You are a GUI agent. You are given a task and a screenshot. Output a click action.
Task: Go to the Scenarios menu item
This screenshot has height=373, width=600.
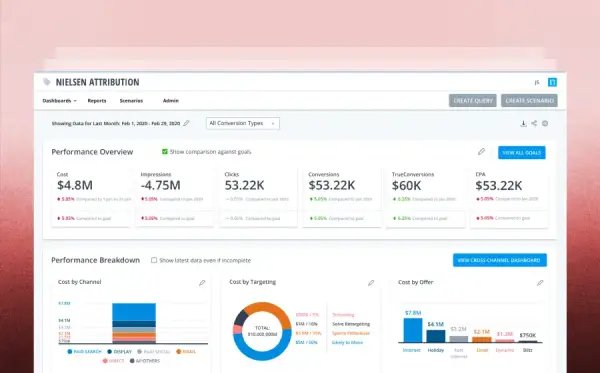point(131,101)
